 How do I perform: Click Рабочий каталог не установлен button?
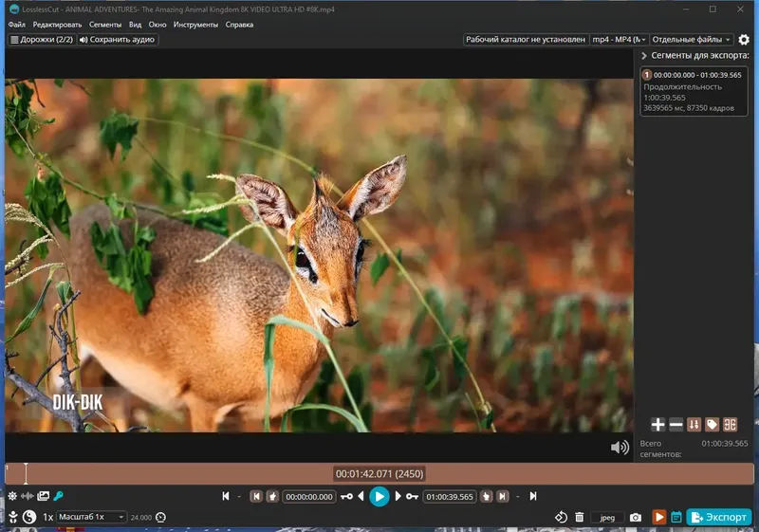(526, 40)
